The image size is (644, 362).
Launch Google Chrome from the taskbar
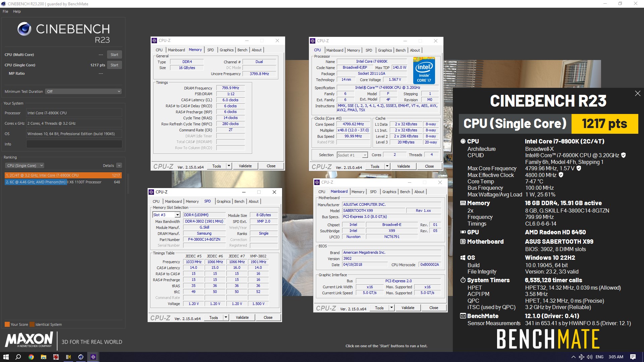pyautogui.click(x=31, y=357)
